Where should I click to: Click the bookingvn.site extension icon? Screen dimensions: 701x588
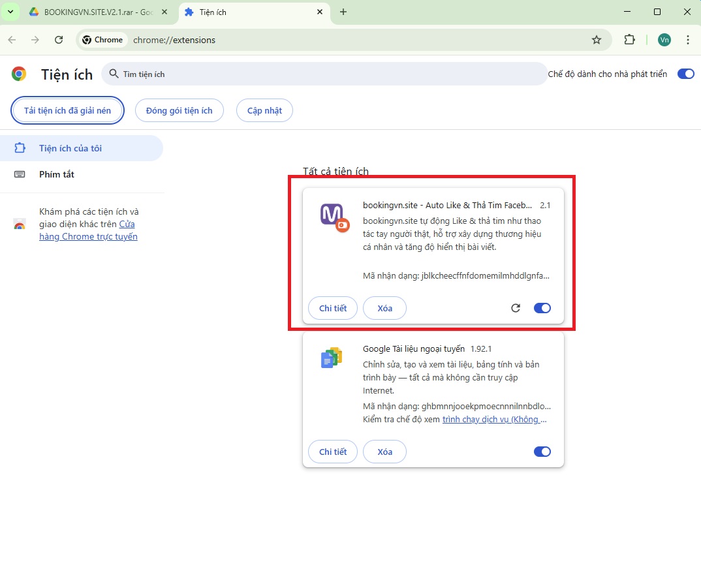[334, 218]
